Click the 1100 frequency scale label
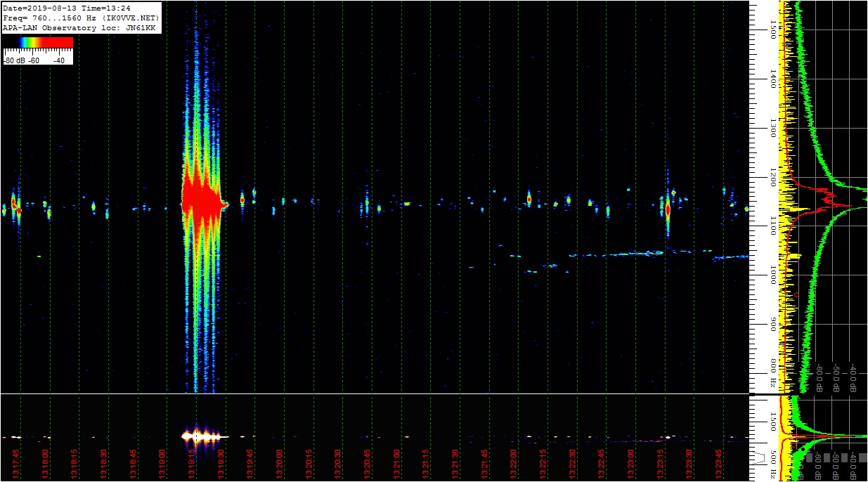 (x=772, y=226)
